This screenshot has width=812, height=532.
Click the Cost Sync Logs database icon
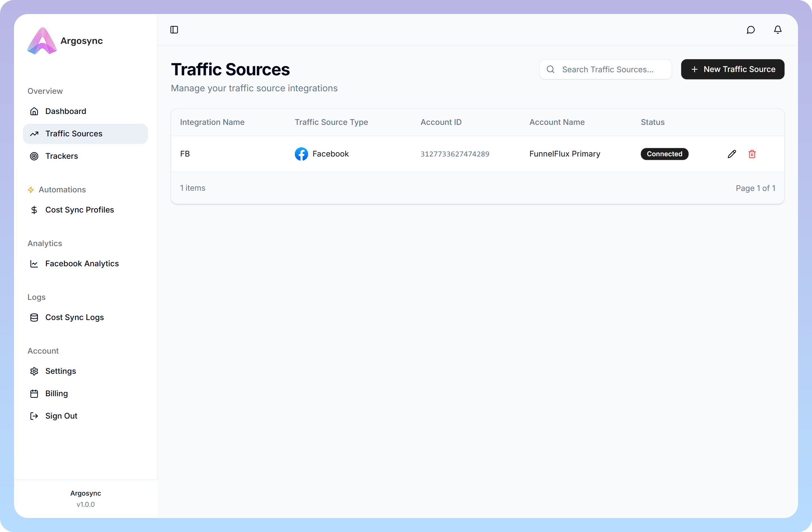click(34, 317)
